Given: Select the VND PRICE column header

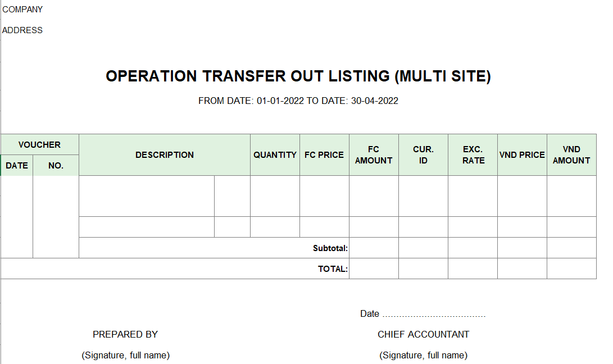Looking at the screenshot, I should click(523, 155).
